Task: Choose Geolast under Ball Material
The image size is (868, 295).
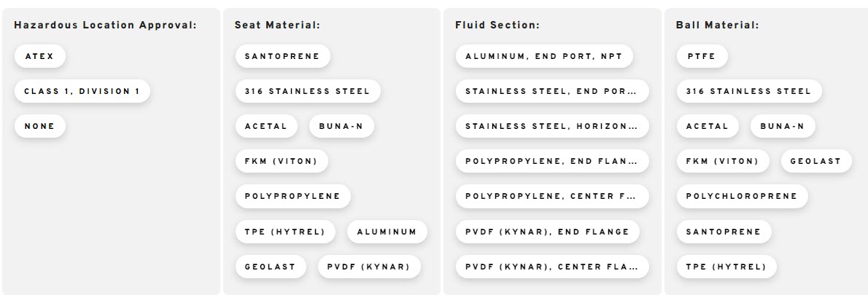Action: [x=816, y=161]
